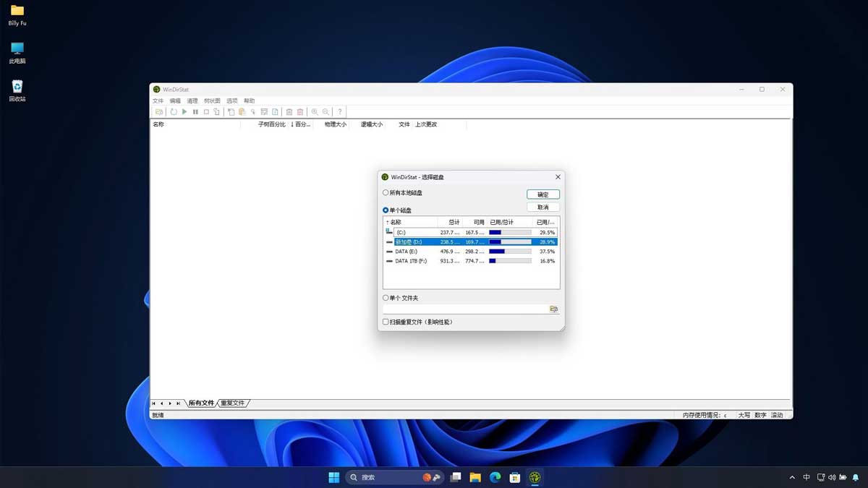Sort main list by 百分比 column header
Screen dimensions: 868x488
point(301,124)
